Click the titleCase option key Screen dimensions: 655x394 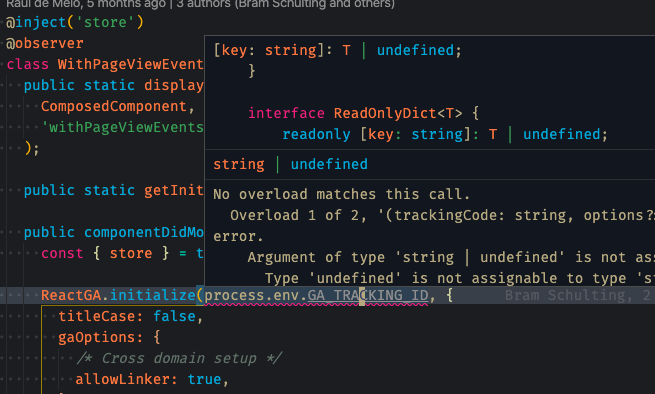[x=96, y=316]
